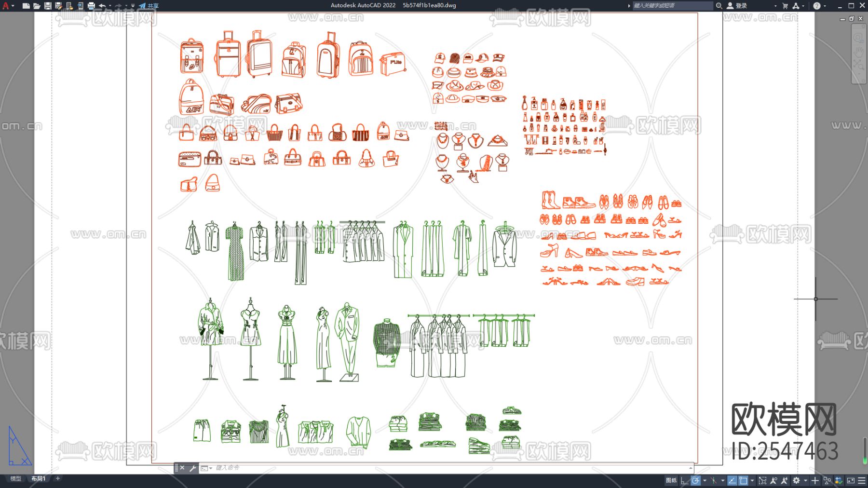The width and height of the screenshot is (868, 488).
Task: Click the Share paper-plane button
Action: tap(149, 6)
